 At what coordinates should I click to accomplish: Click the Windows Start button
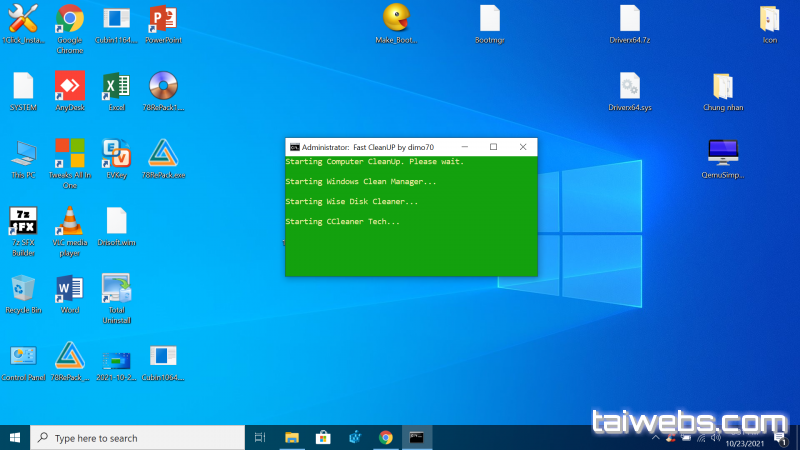tap(15, 438)
